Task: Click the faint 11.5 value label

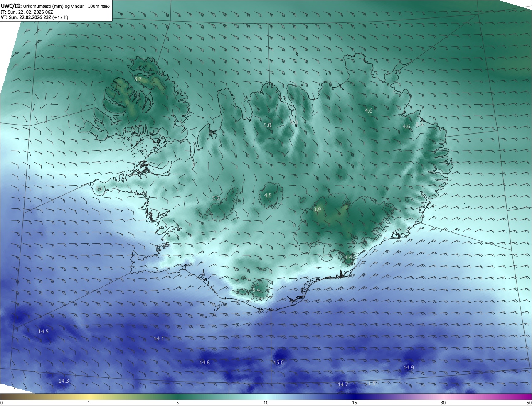Action: [x=370, y=383]
